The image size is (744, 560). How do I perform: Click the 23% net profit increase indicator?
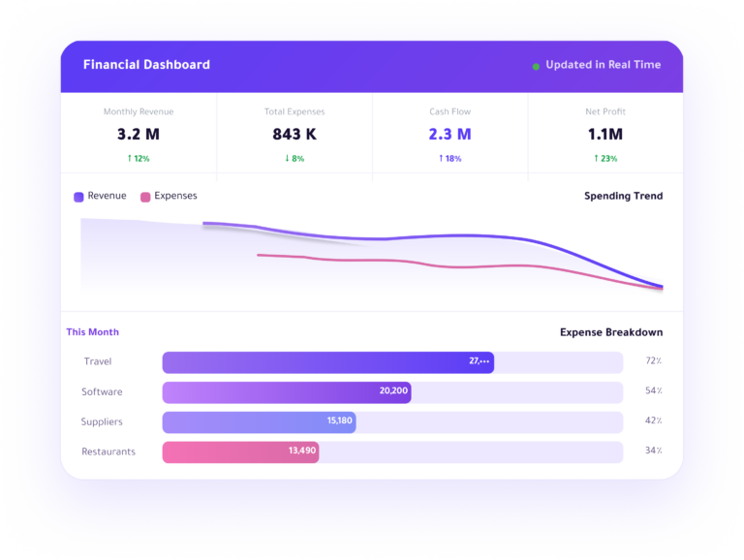click(605, 159)
